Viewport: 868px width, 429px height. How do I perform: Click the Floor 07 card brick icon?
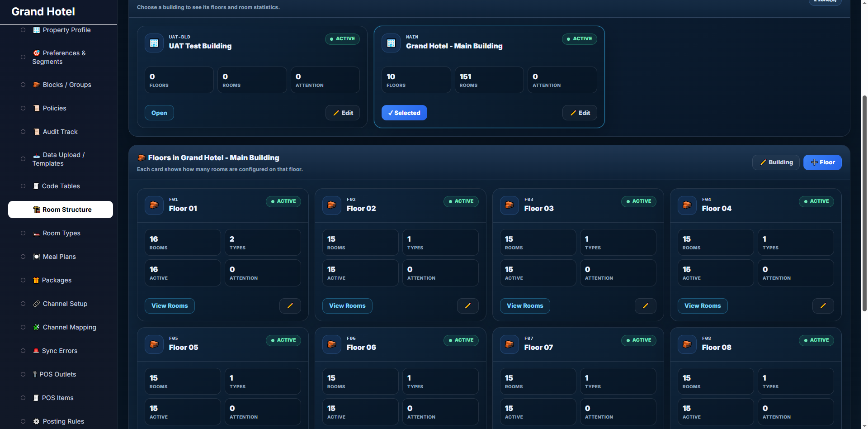(509, 344)
